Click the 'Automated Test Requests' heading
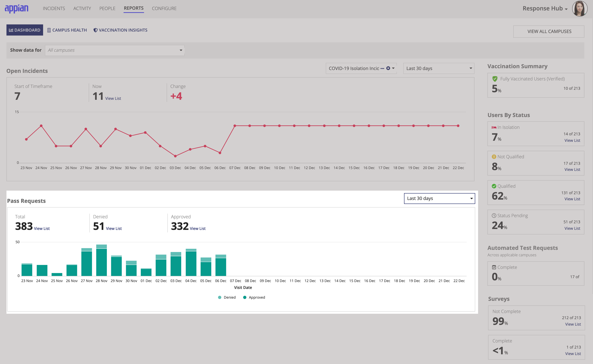 (x=522, y=248)
